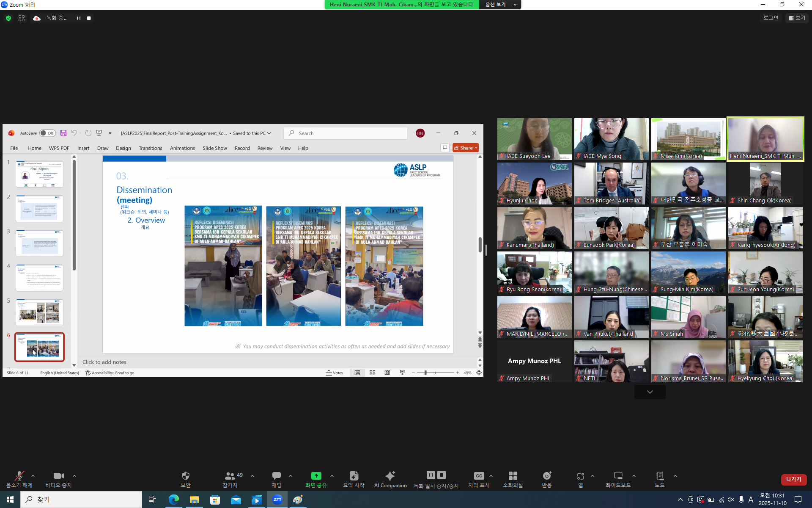Click the PowerPoint Save icon
This screenshot has width=812, height=508.
(x=63, y=133)
